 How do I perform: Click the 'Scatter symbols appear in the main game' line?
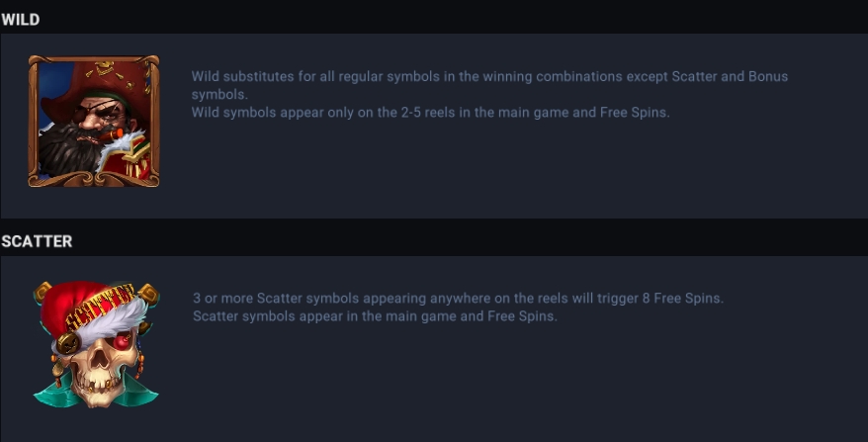click(375, 316)
